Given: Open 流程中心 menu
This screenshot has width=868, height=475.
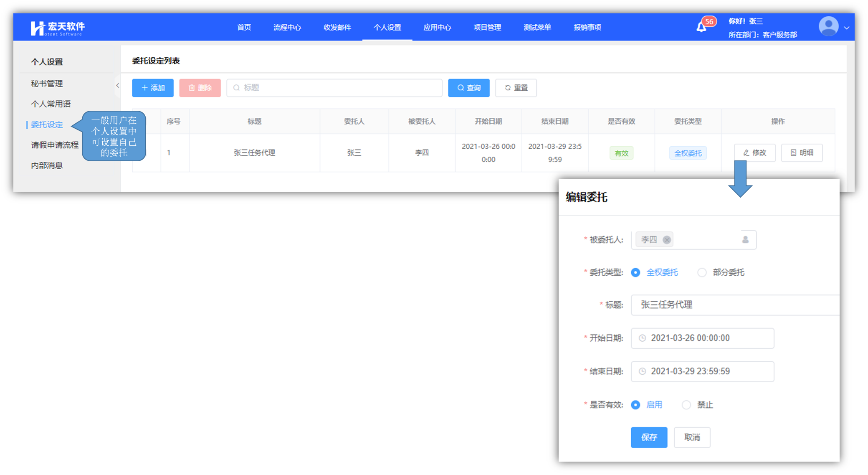Looking at the screenshot, I should point(287,28).
